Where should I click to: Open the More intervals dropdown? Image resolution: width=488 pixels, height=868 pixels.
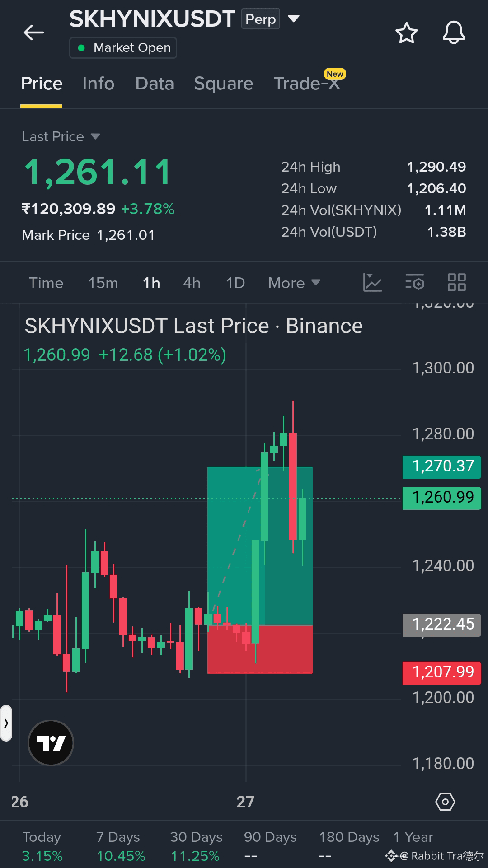tap(294, 283)
